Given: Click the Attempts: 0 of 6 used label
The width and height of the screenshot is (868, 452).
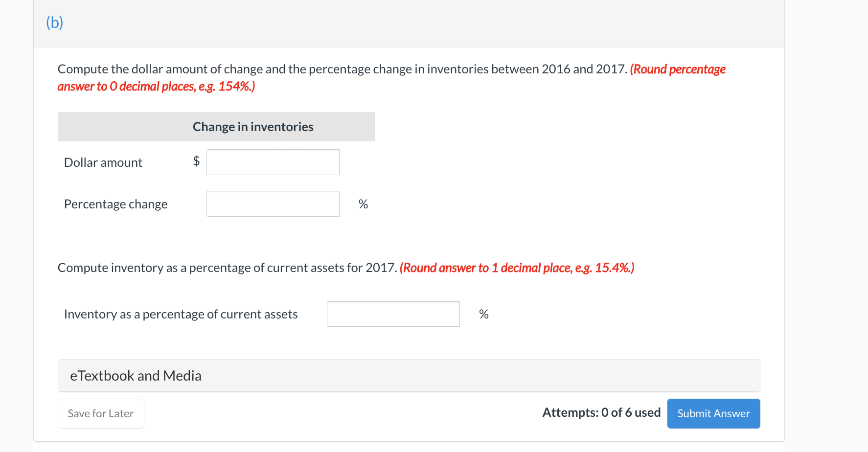Looking at the screenshot, I should 601,412.
